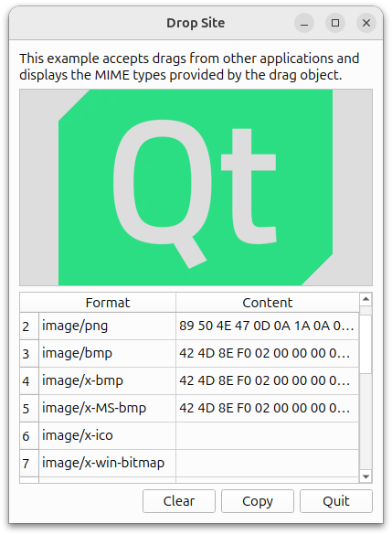Select row header number 5

pos(29,409)
